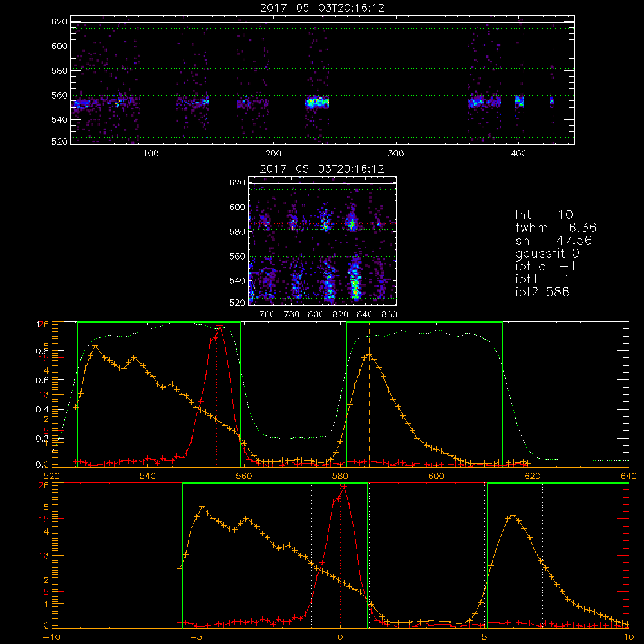Click x-axis label 640 on profile plot
Screen dimensions: 644x644
[629, 476]
